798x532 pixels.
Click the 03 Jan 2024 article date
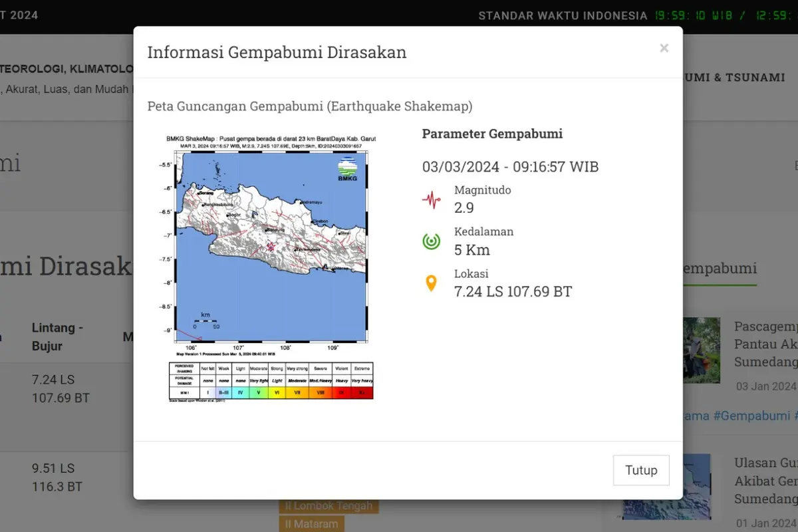[765, 386]
